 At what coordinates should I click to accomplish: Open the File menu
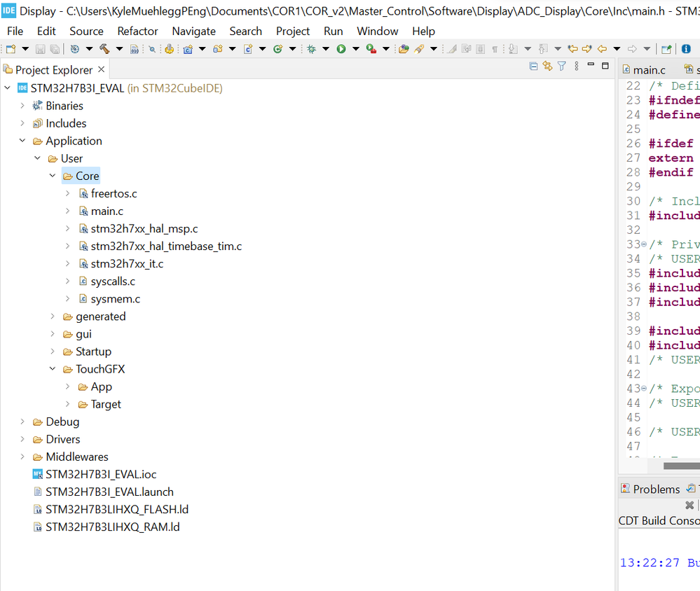click(x=15, y=32)
